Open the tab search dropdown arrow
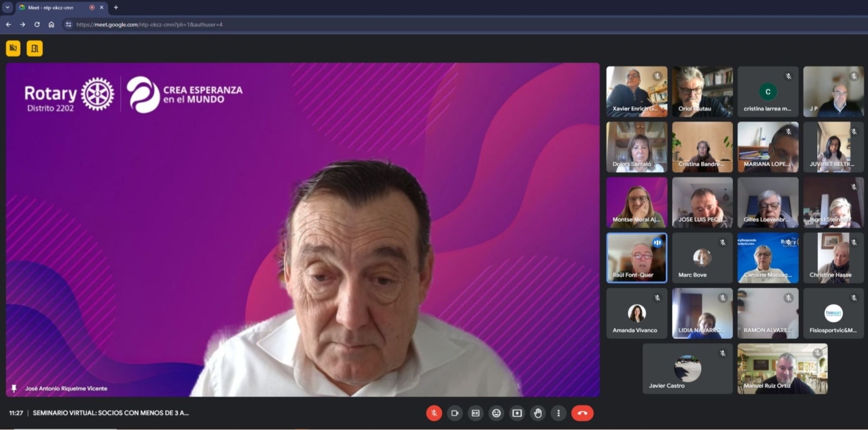Image resolution: width=868 pixels, height=430 pixels. (x=6, y=7)
